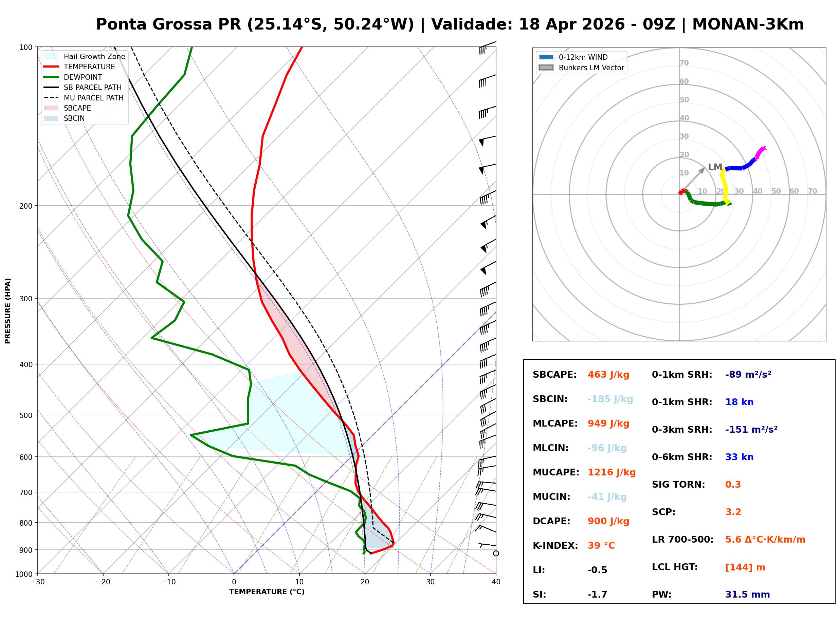Image resolution: width=840 pixels, height=621 pixels.
Task: Click the MUCAPE value 1216 J/kg
Action: point(611,472)
